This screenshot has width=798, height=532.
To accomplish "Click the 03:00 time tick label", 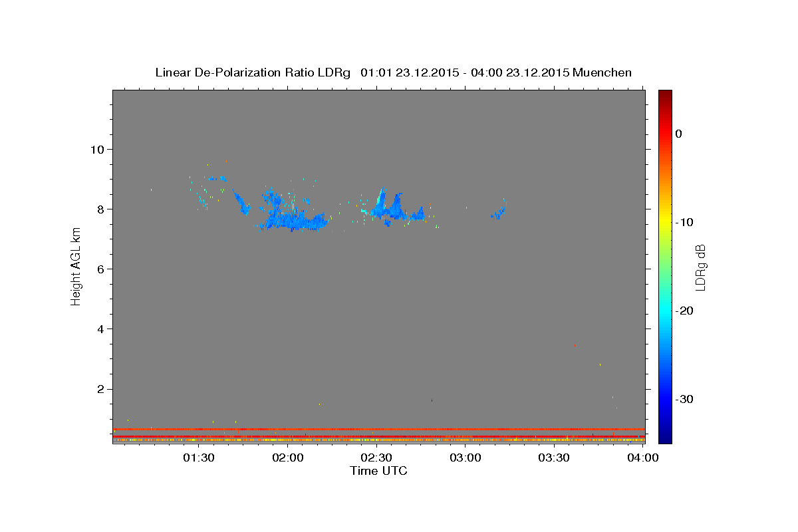I will pyautogui.click(x=465, y=458).
